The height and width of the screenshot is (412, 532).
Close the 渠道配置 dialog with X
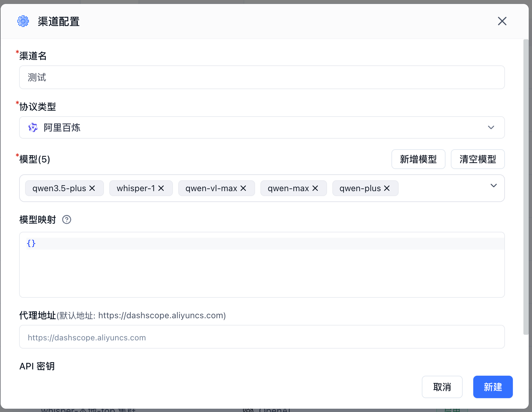tap(502, 21)
